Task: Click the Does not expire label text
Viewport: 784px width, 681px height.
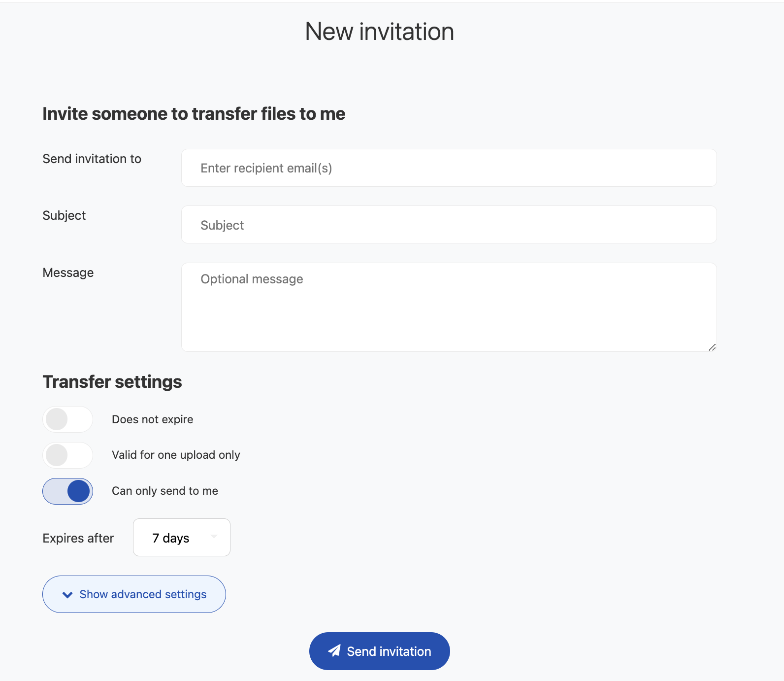Action: pos(152,419)
